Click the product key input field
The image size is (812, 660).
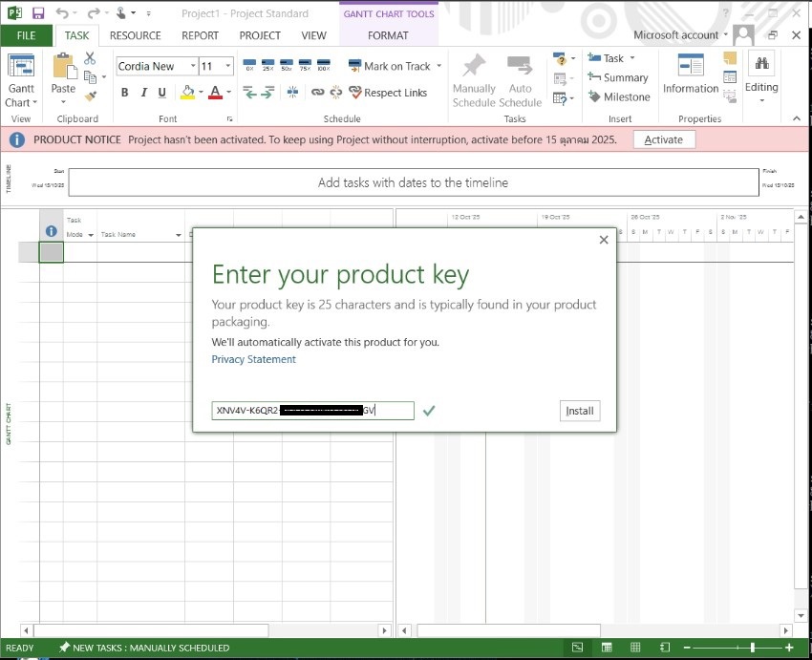coord(312,411)
